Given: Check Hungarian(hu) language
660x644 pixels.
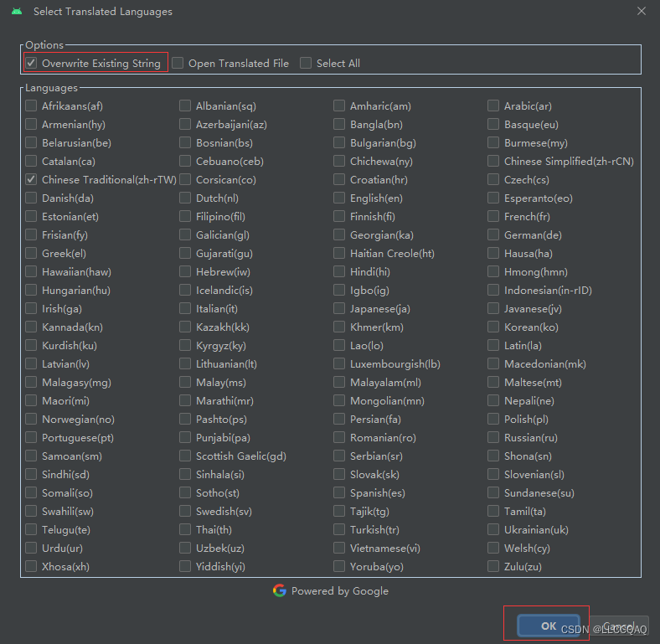Looking at the screenshot, I should tap(31, 290).
